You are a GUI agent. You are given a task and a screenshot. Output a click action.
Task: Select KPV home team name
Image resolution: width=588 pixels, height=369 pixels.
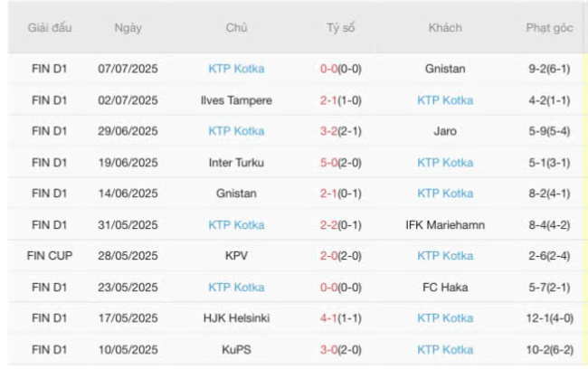[x=236, y=256]
